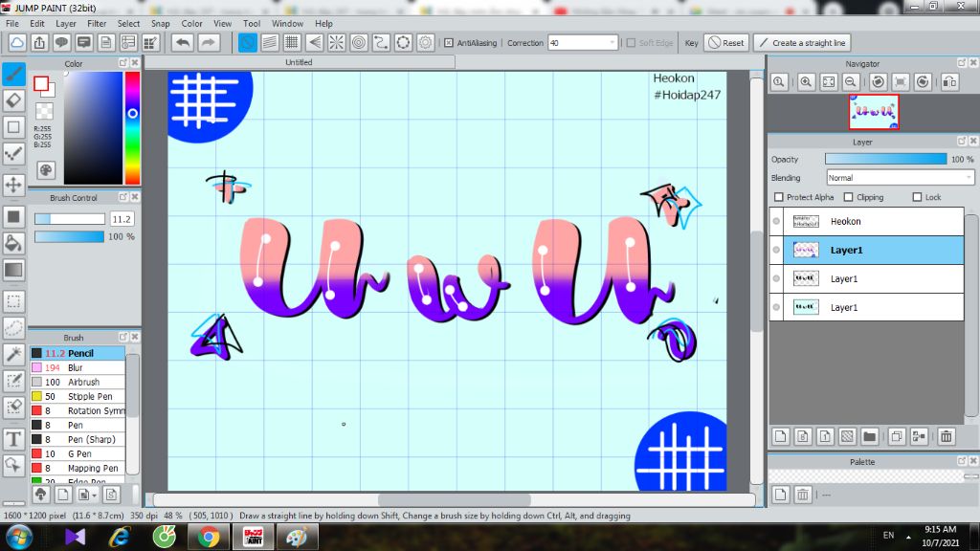Click the Create a straight line button
This screenshot has height=551, width=980.
pos(803,42)
